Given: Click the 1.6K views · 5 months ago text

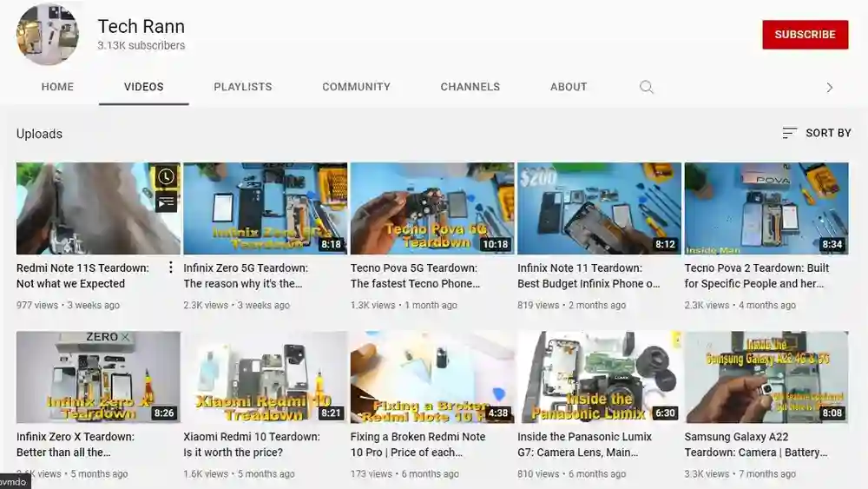Looking at the screenshot, I should 240,474.
